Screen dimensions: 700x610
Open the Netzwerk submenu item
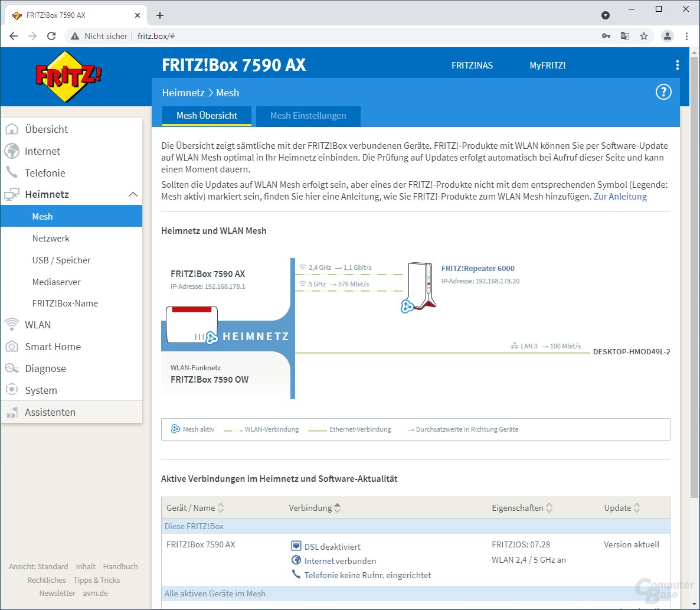tap(51, 238)
